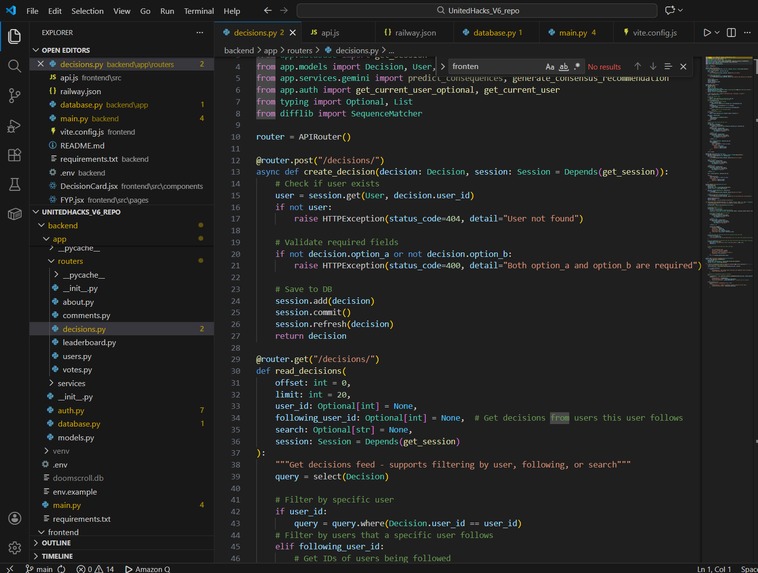Image resolution: width=758 pixels, height=573 pixels.
Task: Click Amazon Q in status bar
Action: pyautogui.click(x=147, y=569)
